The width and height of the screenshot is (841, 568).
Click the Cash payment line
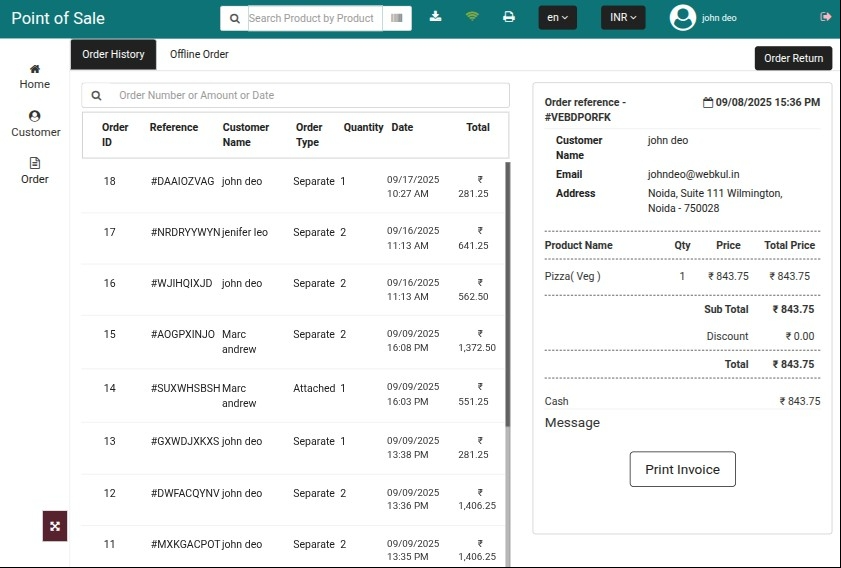click(x=682, y=401)
